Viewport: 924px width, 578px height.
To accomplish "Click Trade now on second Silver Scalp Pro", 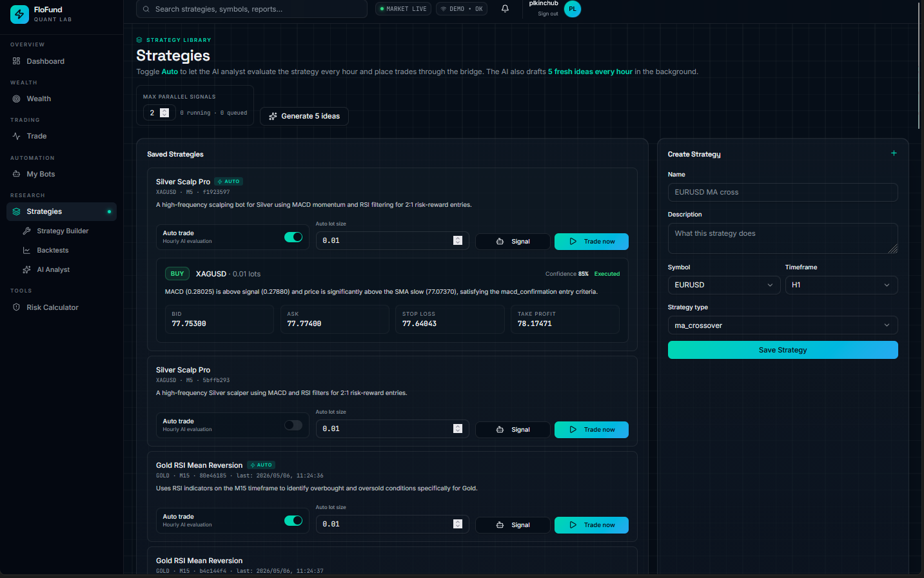I will click(x=591, y=430).
